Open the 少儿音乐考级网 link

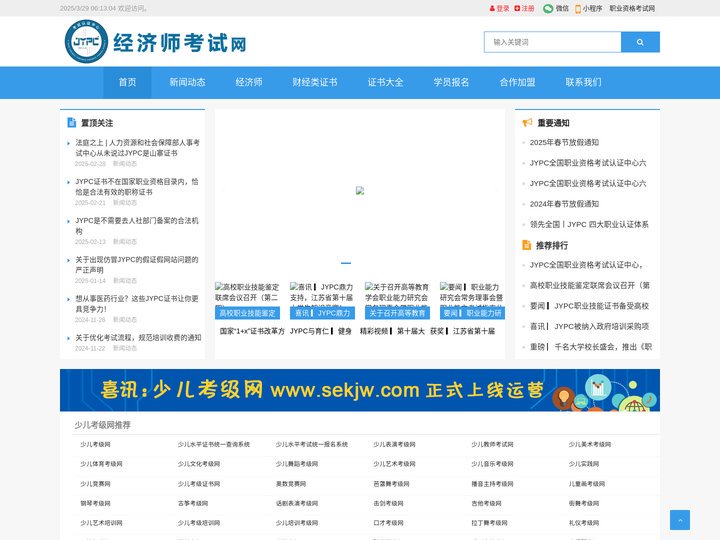tap(492, 464)
